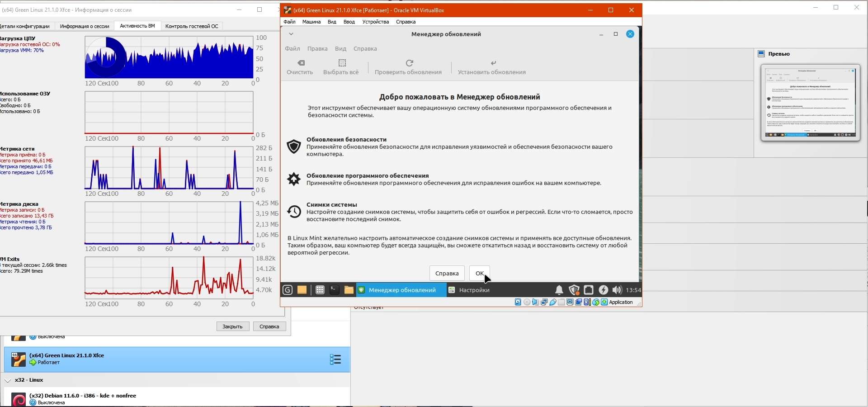868x407 pixels.
Task: Click the 'Обновление программного обеспечения' heading
Action: tap(368, 176)
